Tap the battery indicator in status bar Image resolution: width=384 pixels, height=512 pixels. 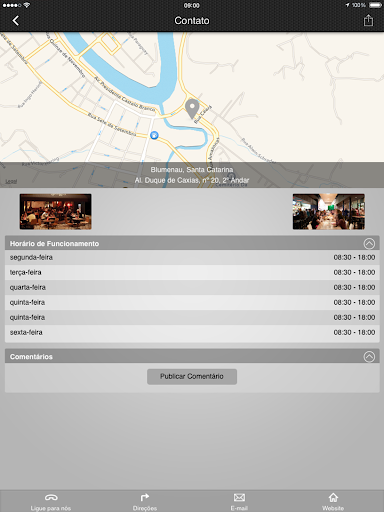pos(375,5)
